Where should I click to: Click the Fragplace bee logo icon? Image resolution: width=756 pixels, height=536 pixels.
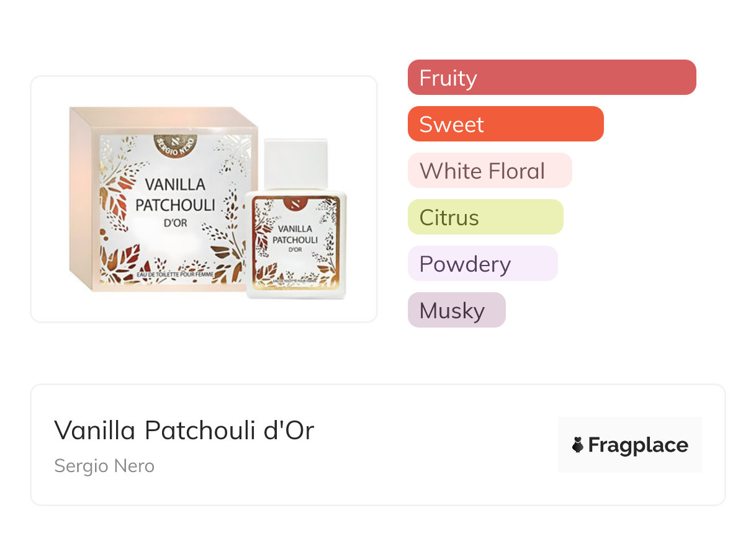[578, 445]
